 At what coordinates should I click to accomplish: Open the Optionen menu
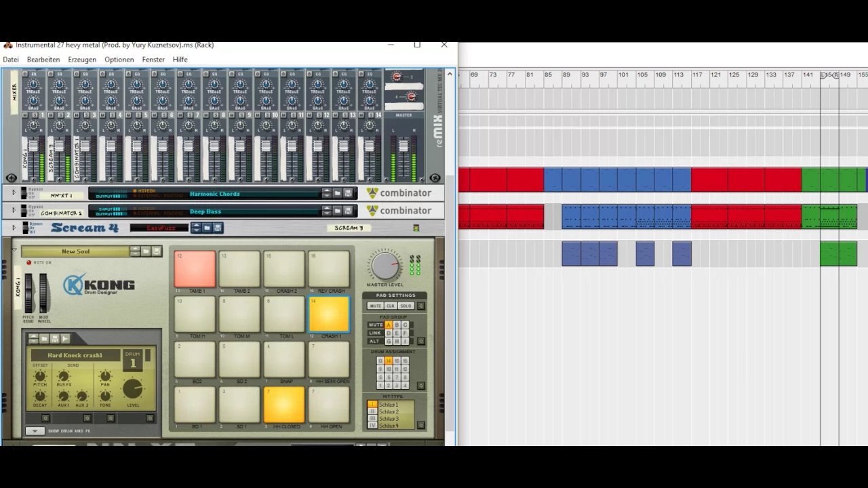point(119,60)
